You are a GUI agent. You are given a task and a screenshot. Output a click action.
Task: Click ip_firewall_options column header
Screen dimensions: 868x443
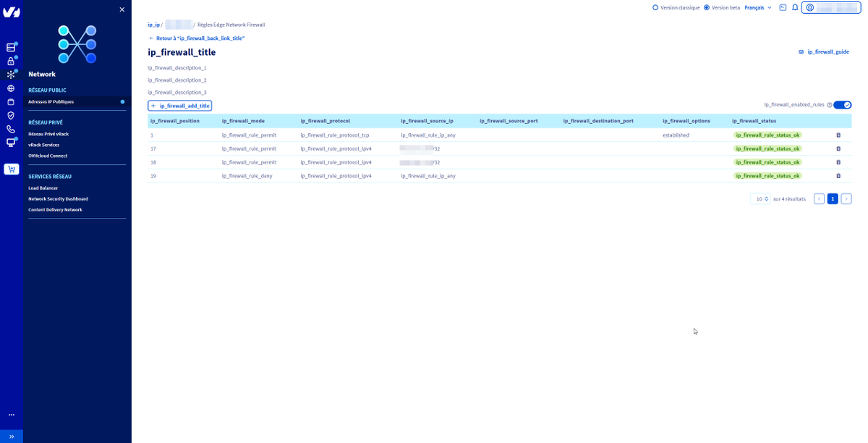pyautogui.click(x=686, y=121)
